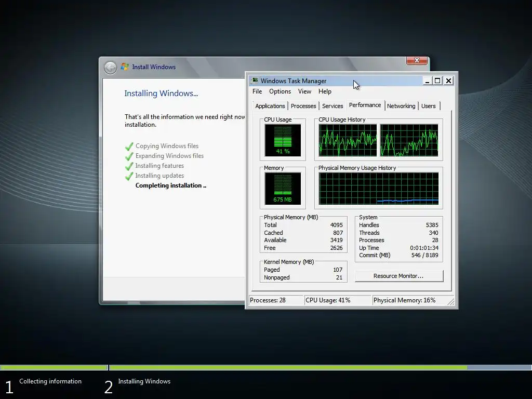
Task: Click the Kernel Memory Paged value 107
Action: (338, 270)
